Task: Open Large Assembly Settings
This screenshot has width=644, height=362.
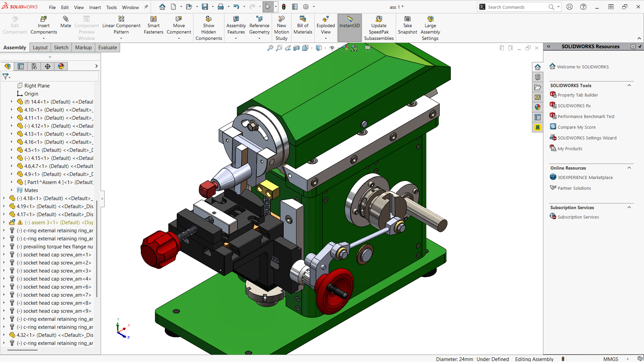Action: tap(430, 28)
